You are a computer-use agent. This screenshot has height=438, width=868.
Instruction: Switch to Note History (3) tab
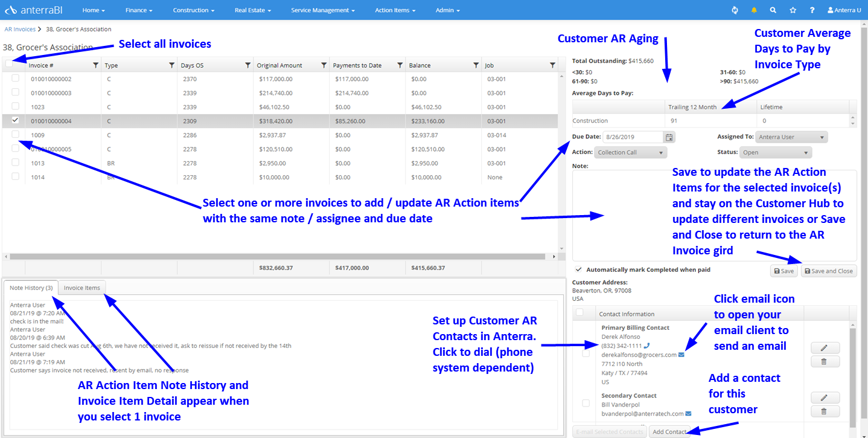point(31,288)
